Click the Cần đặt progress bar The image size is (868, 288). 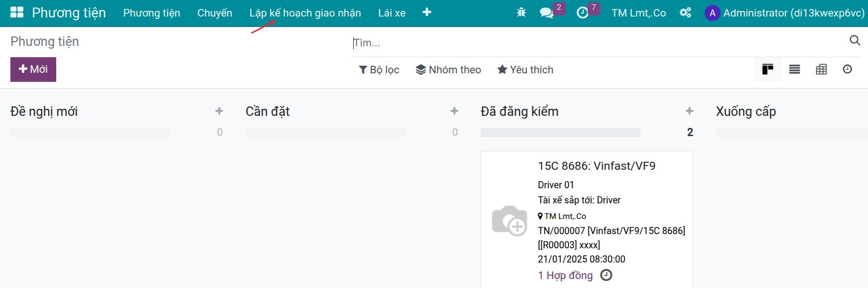coord(325,132)
